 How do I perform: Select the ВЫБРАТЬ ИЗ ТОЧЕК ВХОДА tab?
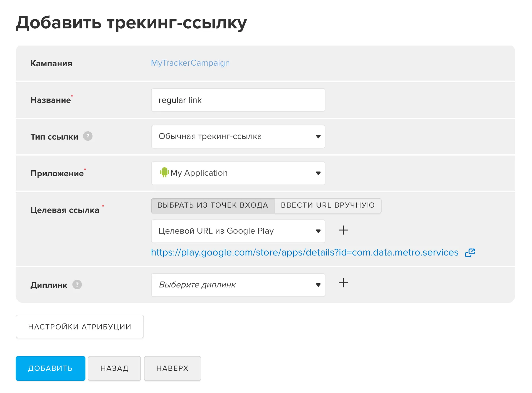[x=213, y=205]
